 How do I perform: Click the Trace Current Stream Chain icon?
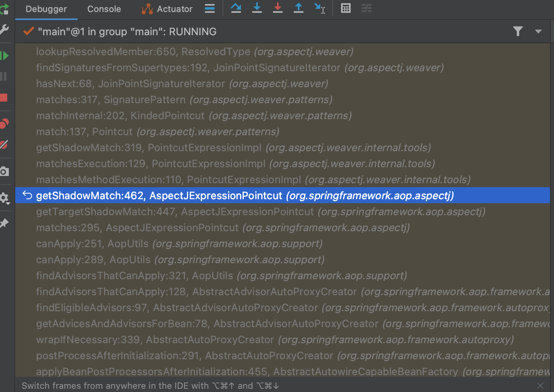(367, 8)
